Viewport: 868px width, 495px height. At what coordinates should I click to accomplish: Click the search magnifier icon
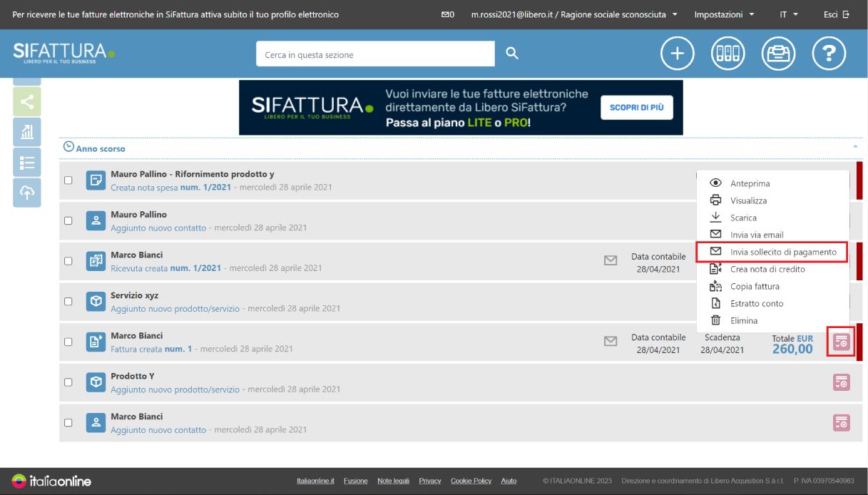(x=511, y=53)
